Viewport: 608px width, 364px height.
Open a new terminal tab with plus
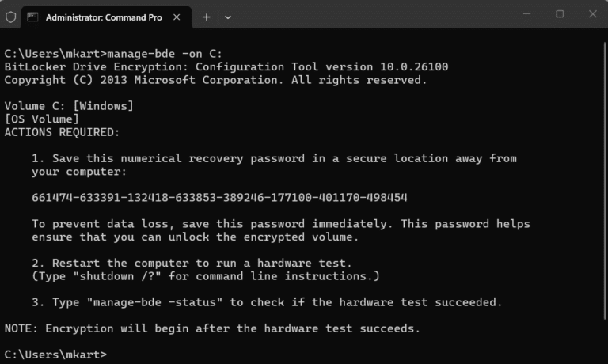coord(207,17)
